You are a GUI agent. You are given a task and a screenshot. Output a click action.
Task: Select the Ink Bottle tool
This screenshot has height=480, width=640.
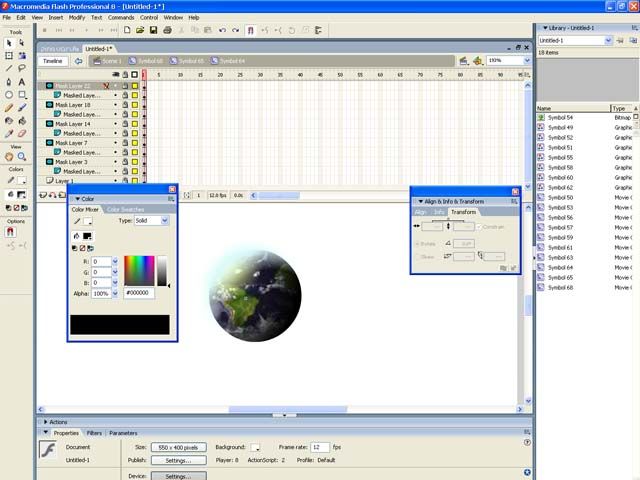coord(9,121)
